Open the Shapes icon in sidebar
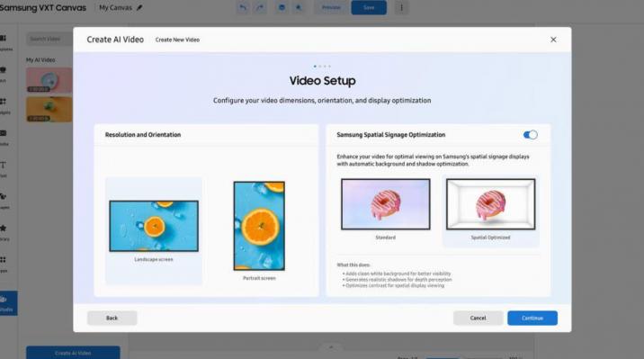Viewport: 644px width, 359px height. click(4, 201)
